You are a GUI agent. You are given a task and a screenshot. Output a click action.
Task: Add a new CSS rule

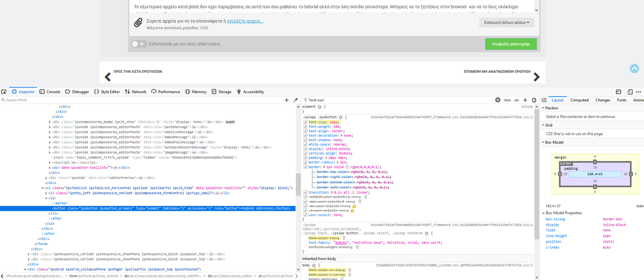[x=525, y=100]
